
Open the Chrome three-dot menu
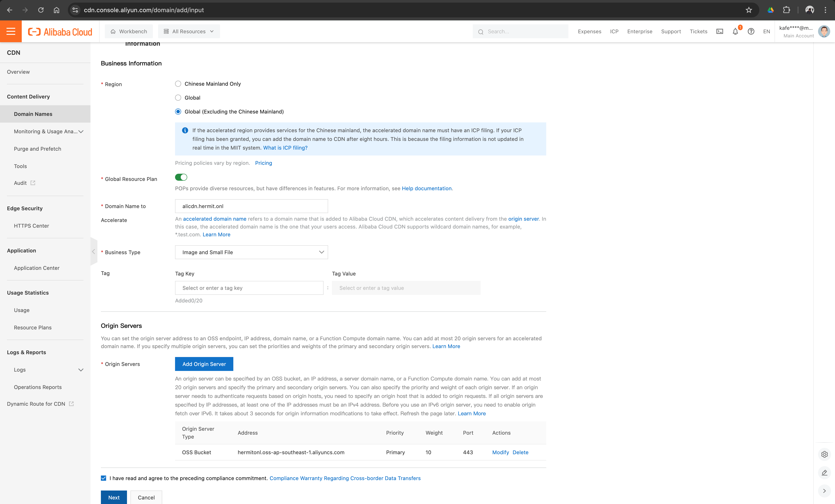click(825, 10)
